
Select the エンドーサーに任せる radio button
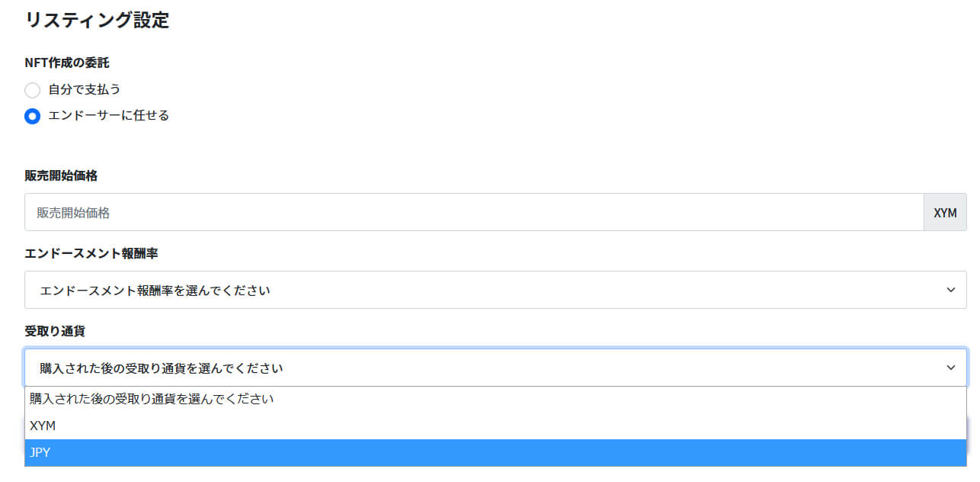point(32,117)
